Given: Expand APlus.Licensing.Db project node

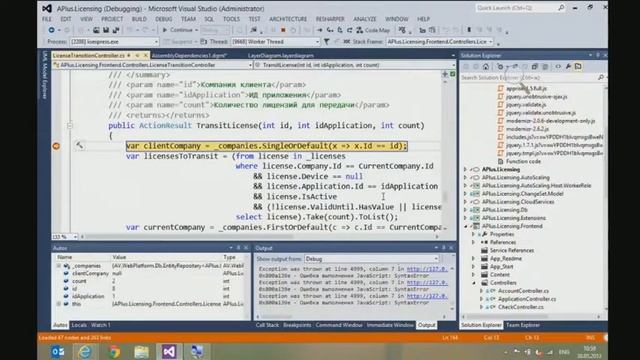Looking at the screenshot, I should click(x=465, y=210).
